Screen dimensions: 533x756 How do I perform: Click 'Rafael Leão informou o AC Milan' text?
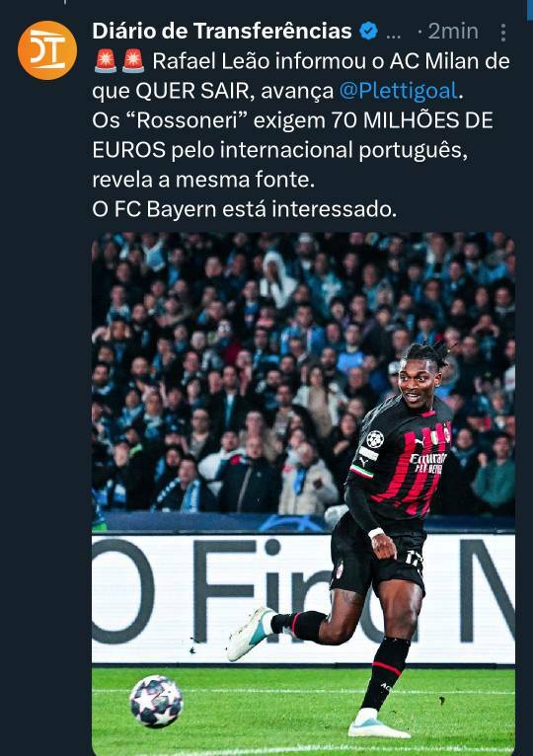click(x=331, y=61)
